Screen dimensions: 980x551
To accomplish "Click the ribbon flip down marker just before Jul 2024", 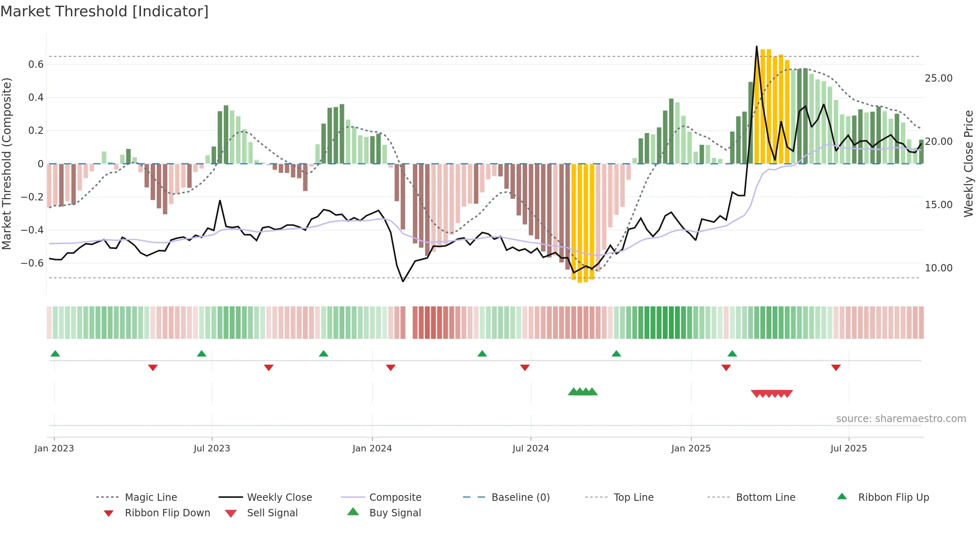I will 525,368.
